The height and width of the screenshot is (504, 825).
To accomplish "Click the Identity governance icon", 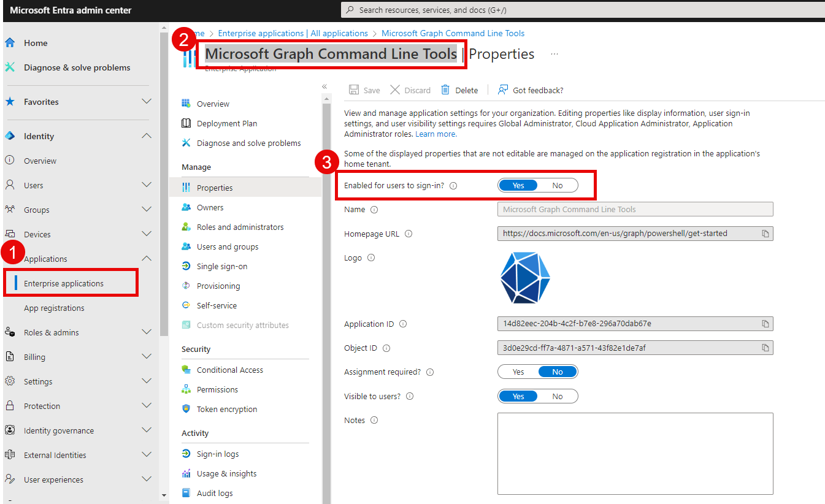I will tap(10, 430).
